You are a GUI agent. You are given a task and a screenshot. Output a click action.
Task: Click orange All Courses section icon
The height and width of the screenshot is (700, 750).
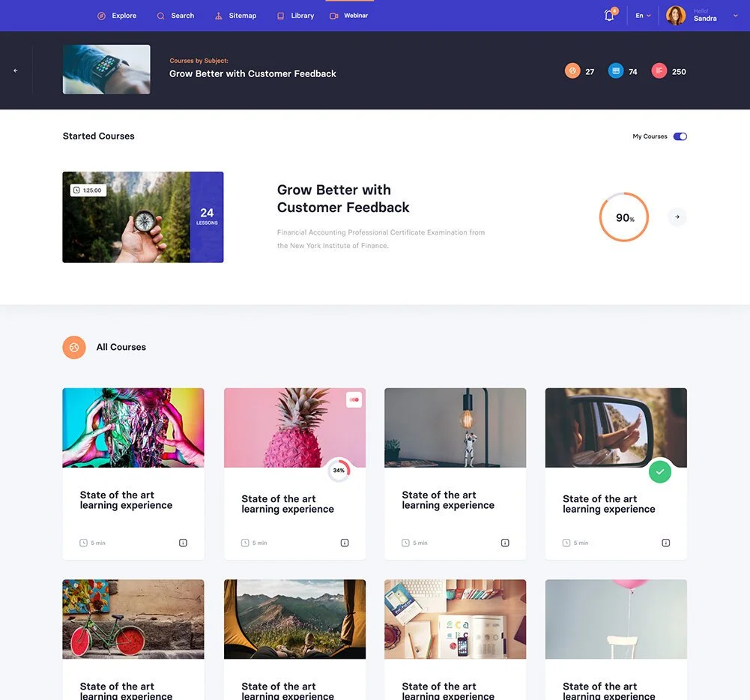(x=74, y=347)
